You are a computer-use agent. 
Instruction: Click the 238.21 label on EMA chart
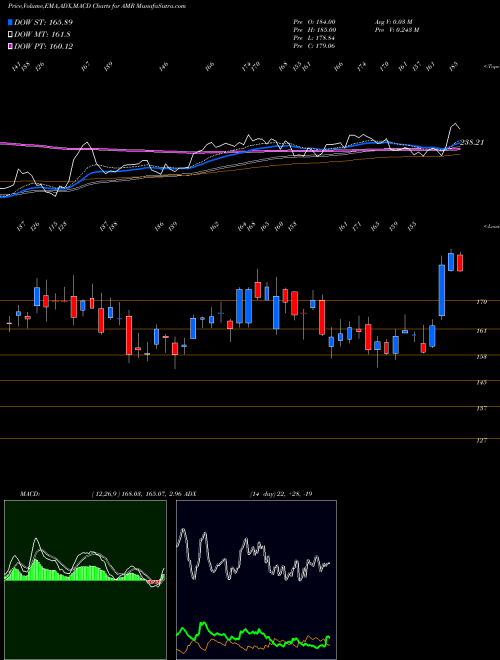pyautogui.click(x=471, y=143)
